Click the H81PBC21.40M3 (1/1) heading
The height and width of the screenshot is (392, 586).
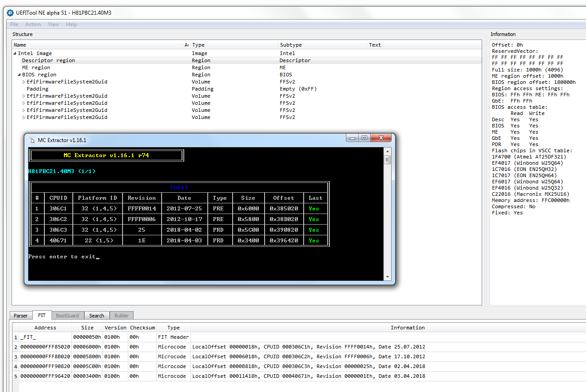[x=62, y=171]
